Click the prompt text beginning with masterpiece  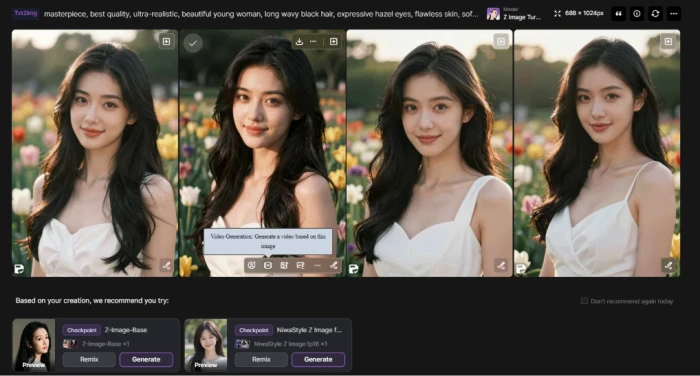[261, 14]
